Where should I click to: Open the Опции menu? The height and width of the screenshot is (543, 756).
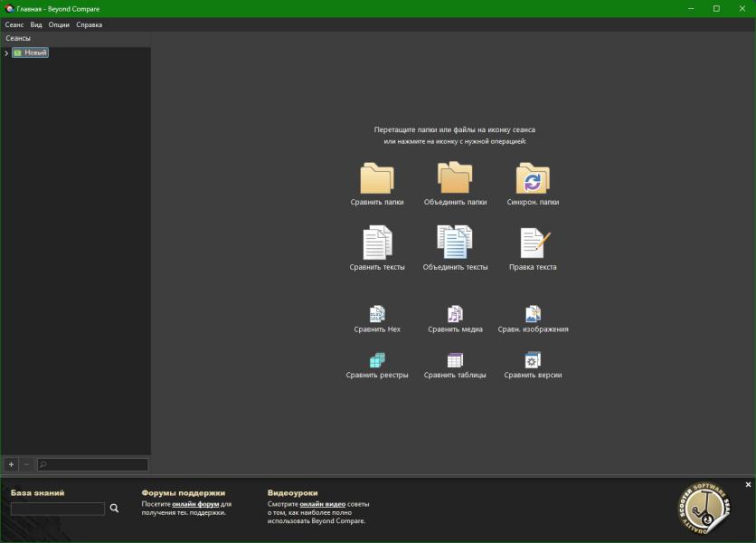click(x=59, y=25)
